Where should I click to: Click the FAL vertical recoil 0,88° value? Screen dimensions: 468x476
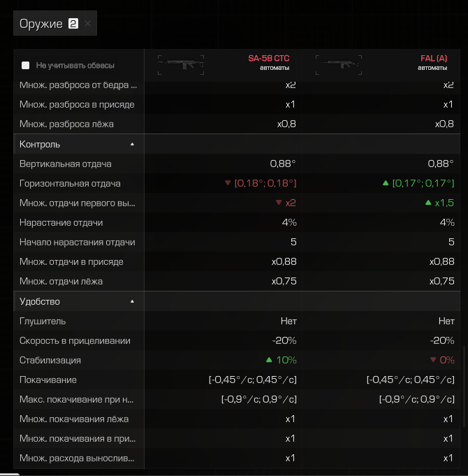[441, 164]
